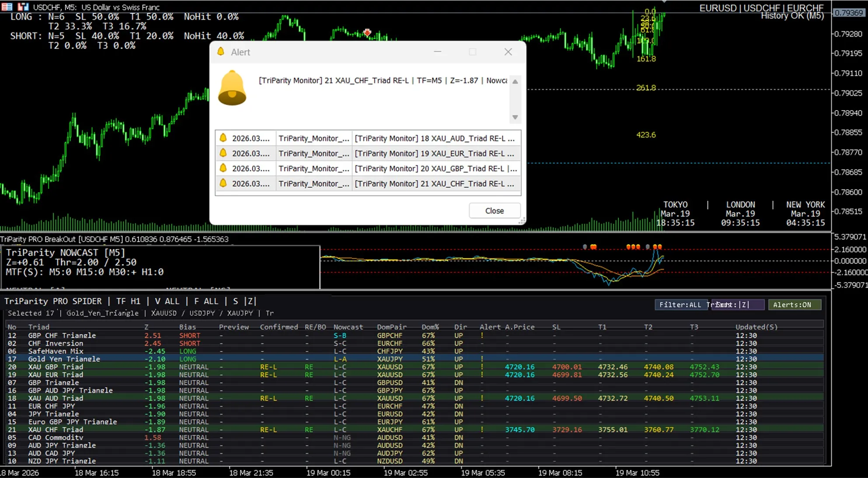Click the large bell in Alert dialog
The width and height of the screenshot is (868, 478).
click(x=232, y=88)
